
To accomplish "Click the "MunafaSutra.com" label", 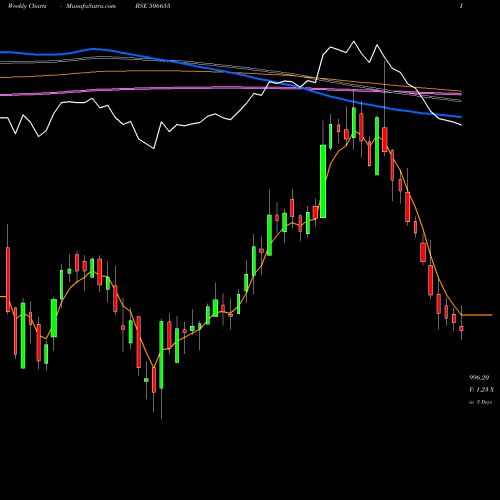I will click(x=91, y=6).
